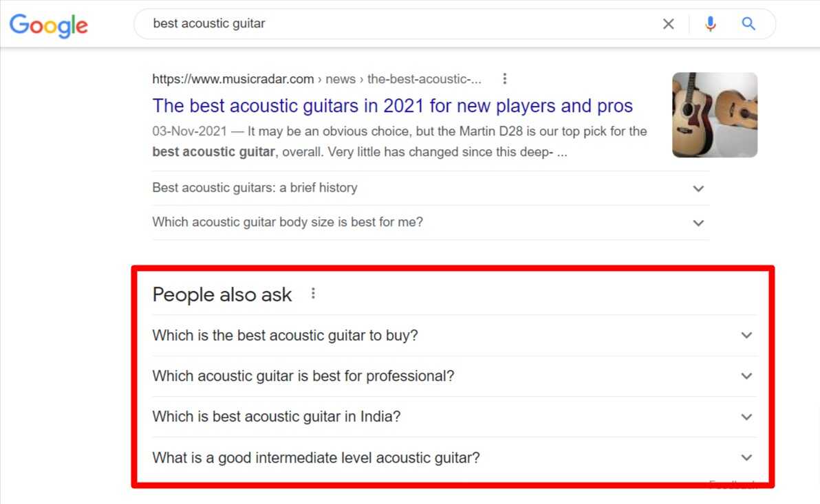Click the musicradar.com URL breadcrumb
This screenshot has height=504, width=820.
tap(233, 79)
